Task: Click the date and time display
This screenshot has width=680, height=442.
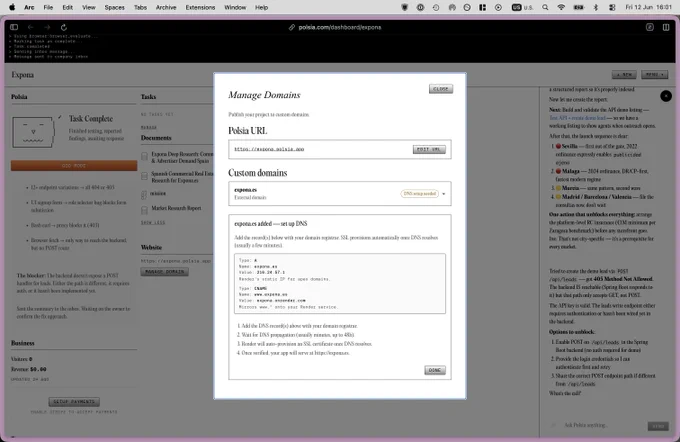Action: [648, 7]
